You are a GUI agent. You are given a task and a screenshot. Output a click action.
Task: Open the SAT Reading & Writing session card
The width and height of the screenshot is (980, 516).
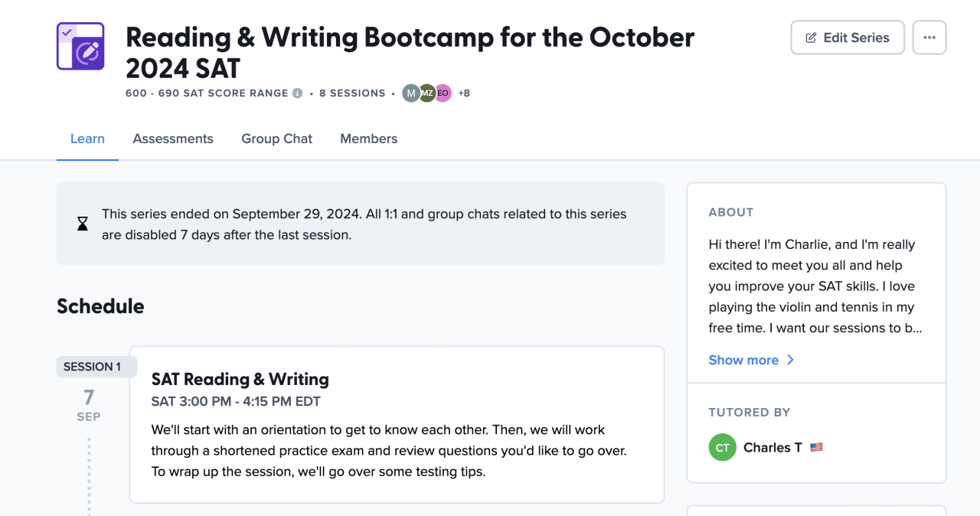click(396, 425)
